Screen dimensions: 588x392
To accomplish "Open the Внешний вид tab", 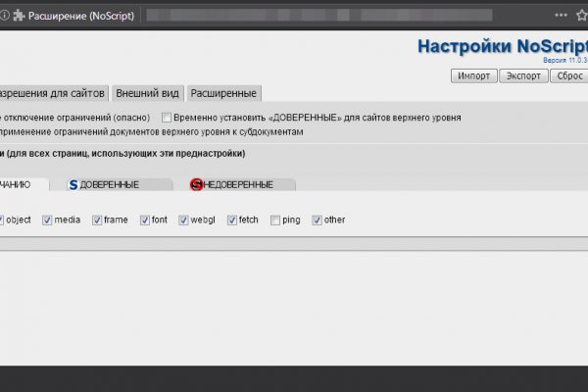I will [147, 93].
